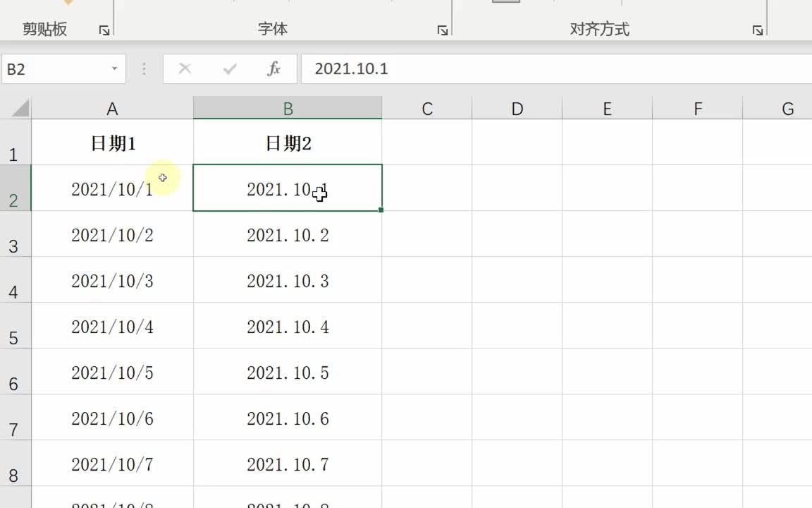Click the formula bar showing 2021.10.1

(550, 68)
